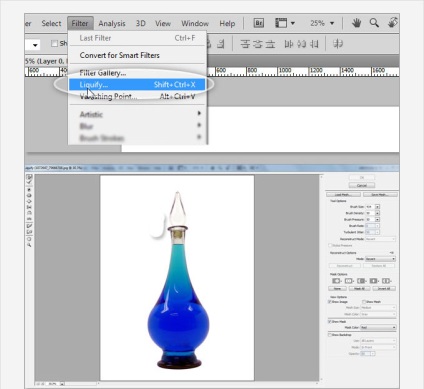Open the Brush Density dropdown arrow
This screenshot has height=389, width=424.
click(x=378, y=213)
